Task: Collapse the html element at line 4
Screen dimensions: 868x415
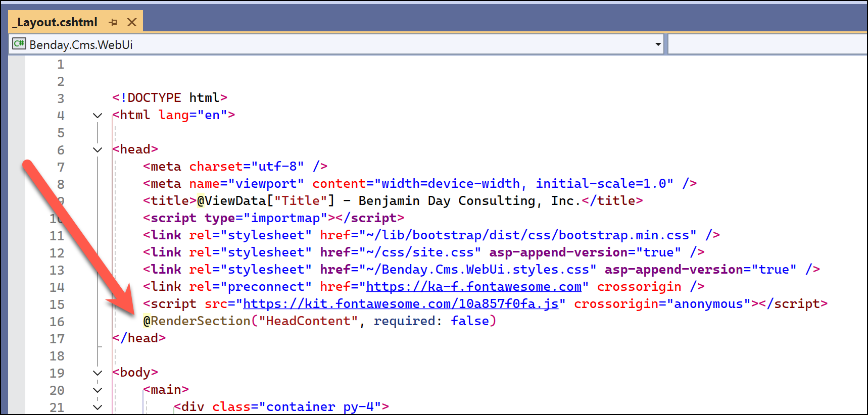Action: click(98, 116)
